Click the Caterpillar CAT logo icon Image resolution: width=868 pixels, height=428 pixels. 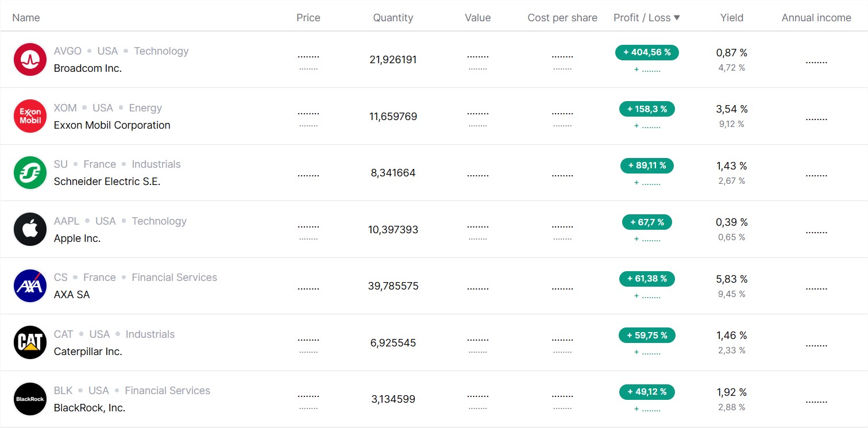[30, 342]
